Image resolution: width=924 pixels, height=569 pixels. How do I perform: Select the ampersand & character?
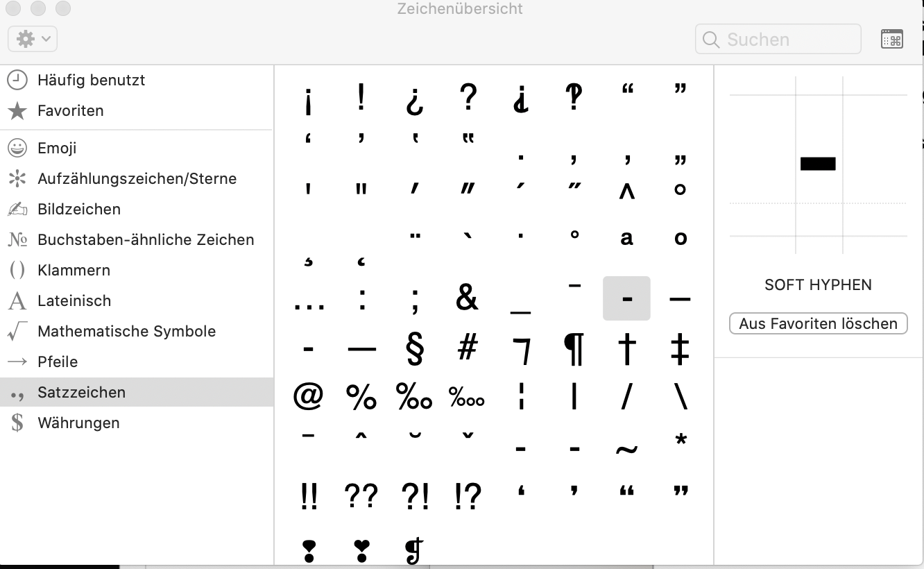pyautogui.click(x=468, y=298)
